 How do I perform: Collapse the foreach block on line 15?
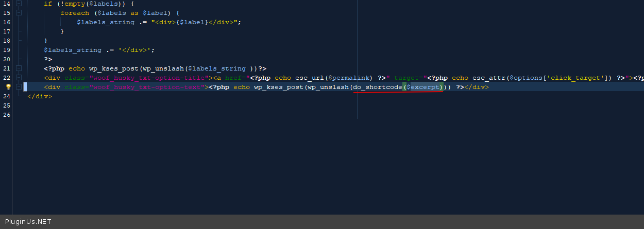click(19, 13)
